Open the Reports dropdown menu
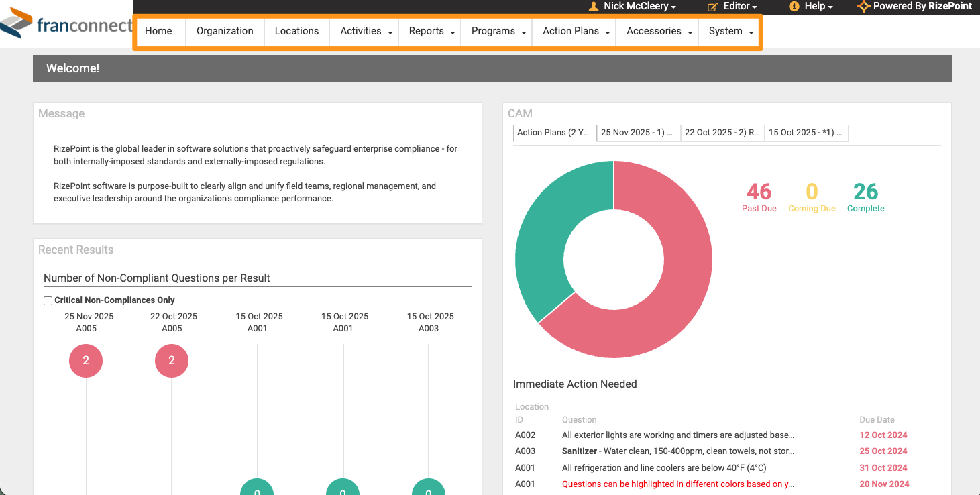Screen dimensions: 980x495 [431, 31]
